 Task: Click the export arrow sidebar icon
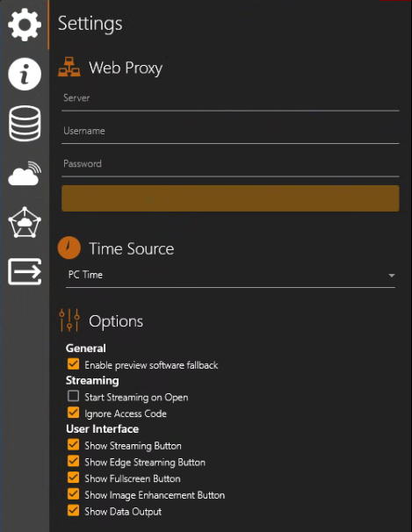point(25,271)
